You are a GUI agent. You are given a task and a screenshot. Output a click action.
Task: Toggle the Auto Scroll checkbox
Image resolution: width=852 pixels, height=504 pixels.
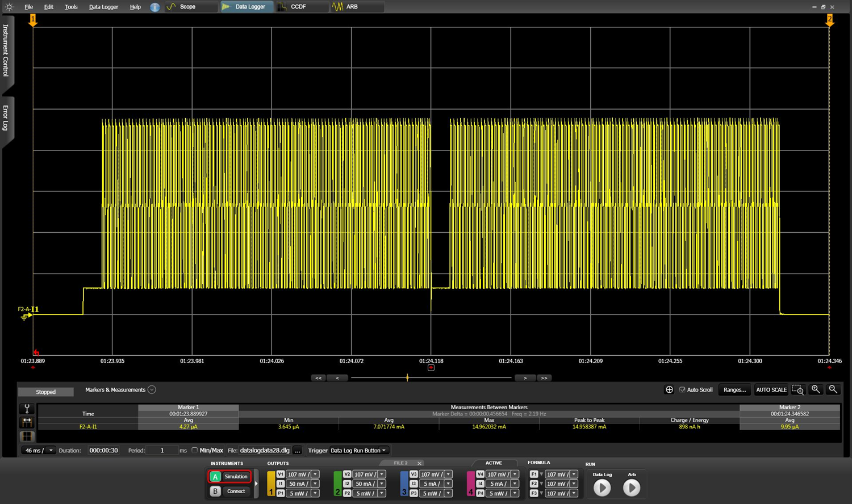(x=682, y=390)
